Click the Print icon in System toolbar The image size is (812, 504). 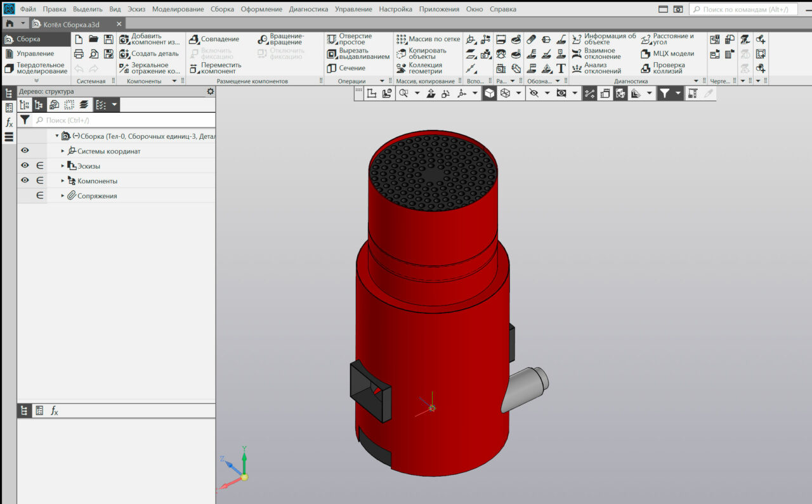coord(79,54)
